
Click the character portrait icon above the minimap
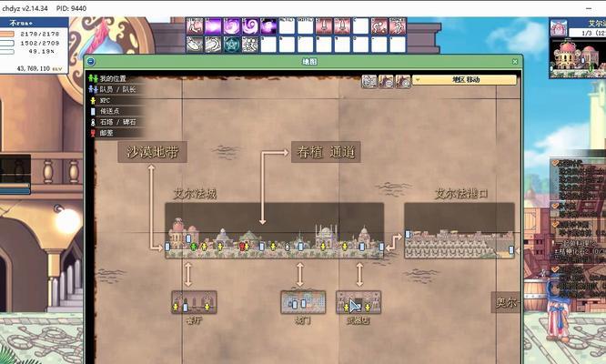pos(559,28)
